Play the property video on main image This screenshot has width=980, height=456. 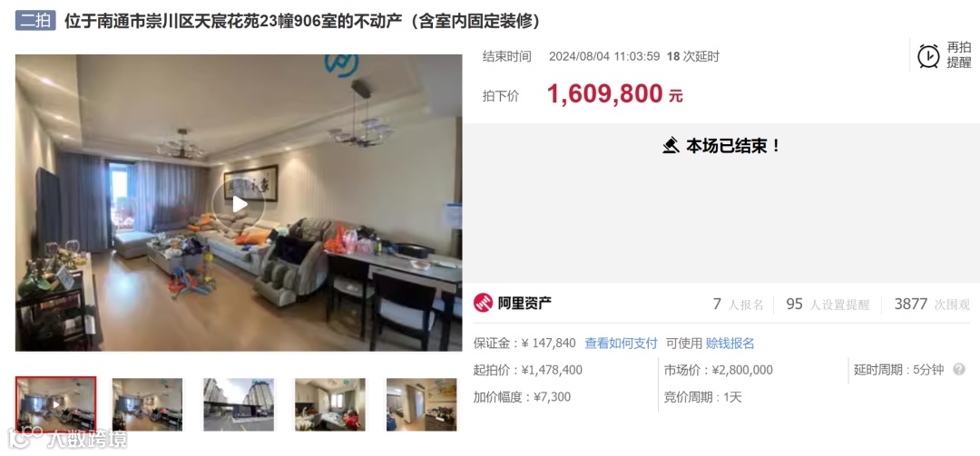(x=239, y=204)
